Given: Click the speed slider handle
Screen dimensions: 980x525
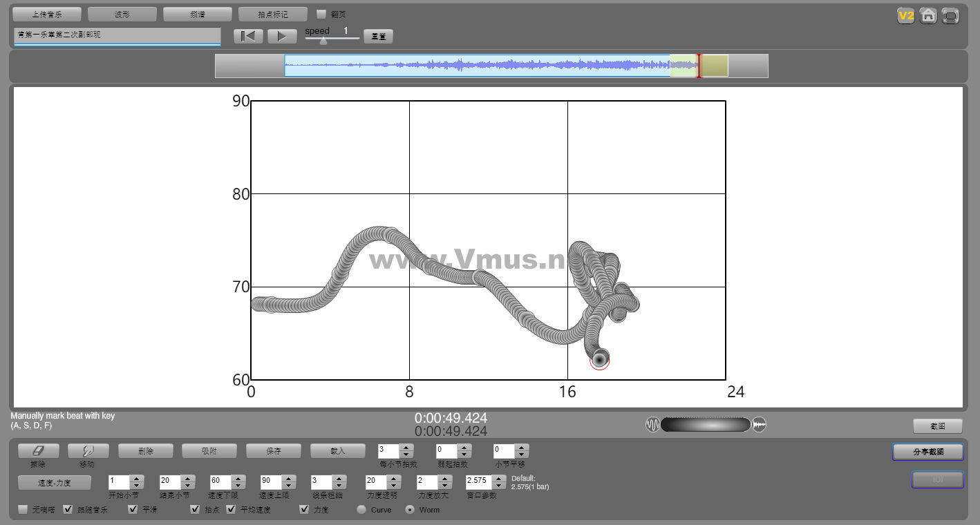Looking at the screenshot, I should (323, 40).
